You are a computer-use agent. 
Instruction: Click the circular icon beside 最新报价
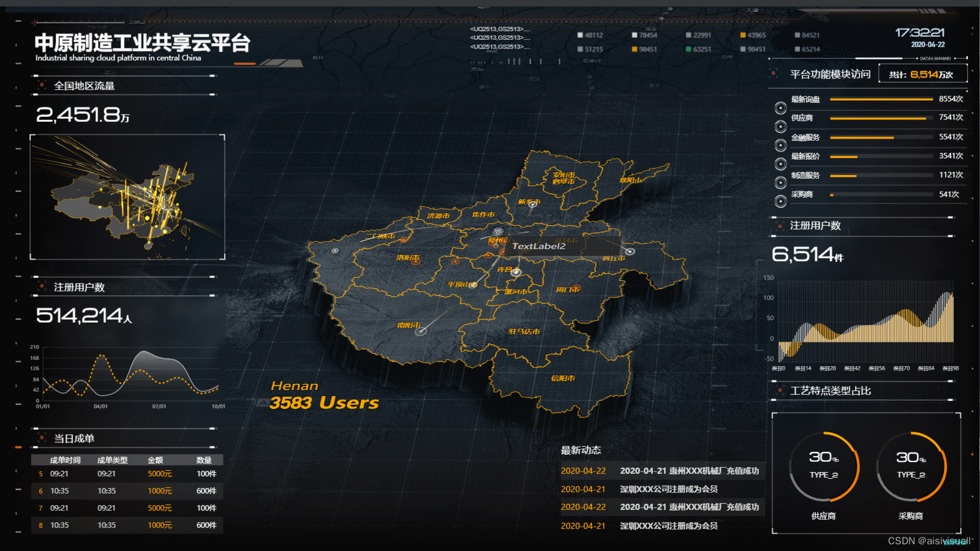coord(780,164)
